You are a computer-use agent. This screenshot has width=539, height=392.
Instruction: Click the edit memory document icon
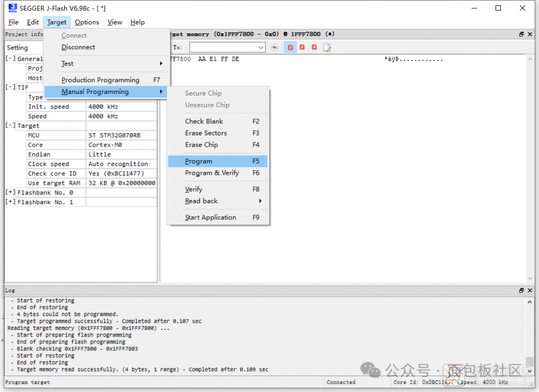click(x=327, y=47)
